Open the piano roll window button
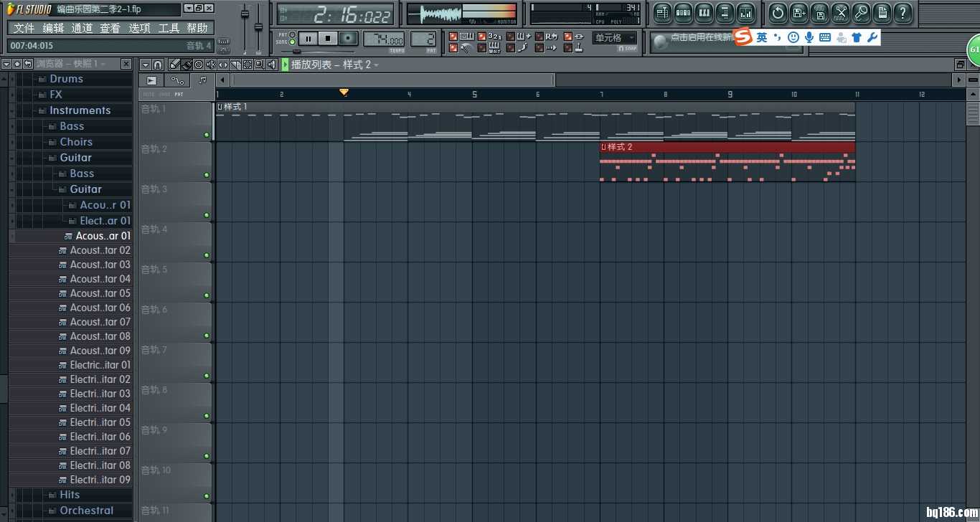The width and height of the screenshot is (980, 522). click(704, 12)
